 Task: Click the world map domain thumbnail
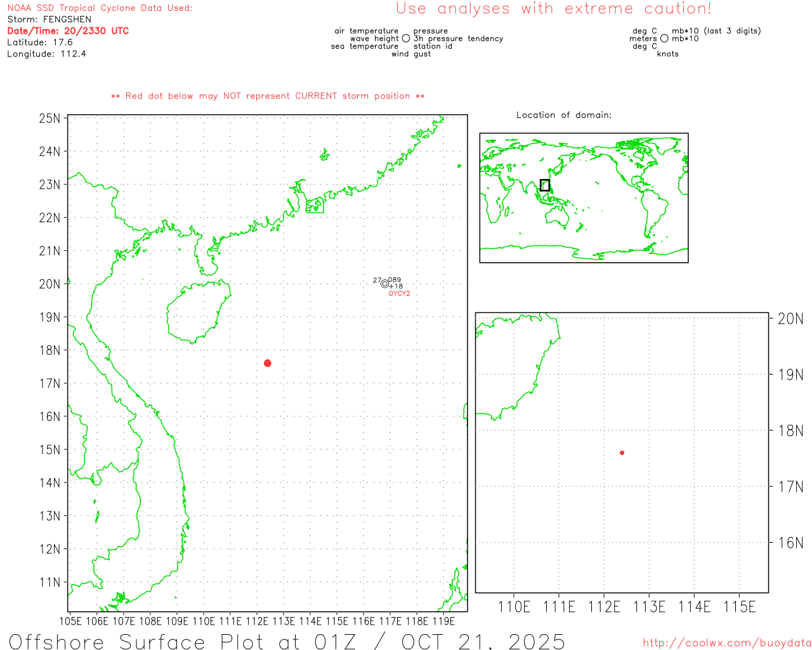(x=584, y=198)
